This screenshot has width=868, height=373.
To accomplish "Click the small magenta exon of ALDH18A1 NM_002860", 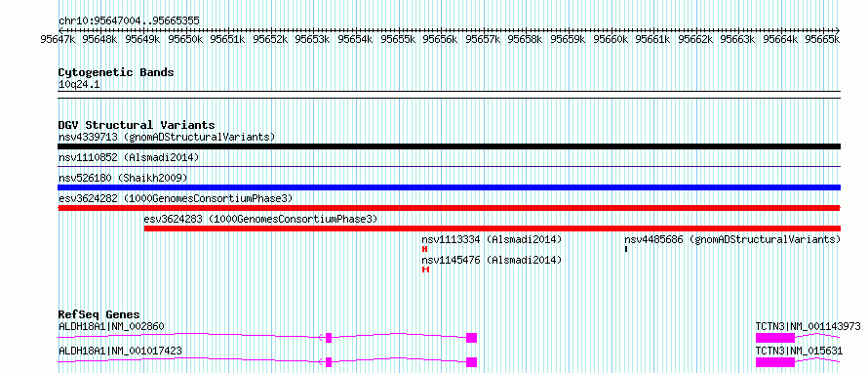I will tap(329, 338).
